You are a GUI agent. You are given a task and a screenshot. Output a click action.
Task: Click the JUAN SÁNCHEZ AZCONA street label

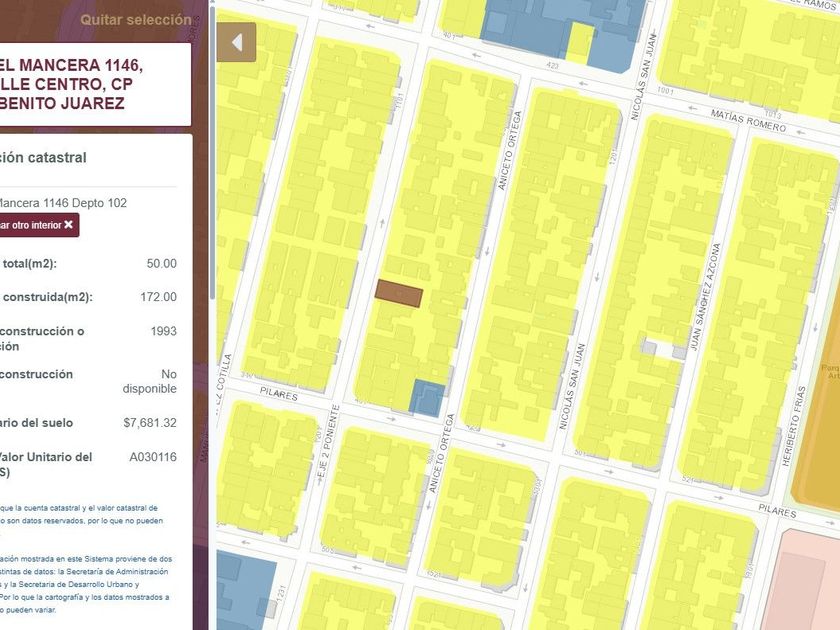pyautogui.click(x=706, y=297)
